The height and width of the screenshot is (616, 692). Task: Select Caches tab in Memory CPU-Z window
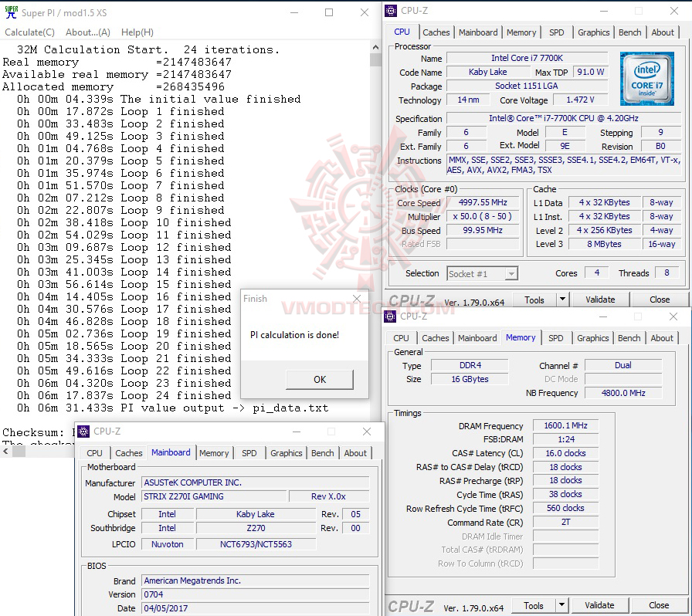[x=435, y=338]
